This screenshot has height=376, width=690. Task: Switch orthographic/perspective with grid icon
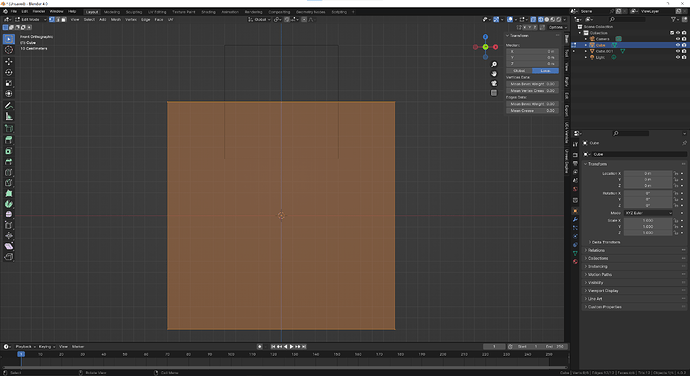click(494, 93)
